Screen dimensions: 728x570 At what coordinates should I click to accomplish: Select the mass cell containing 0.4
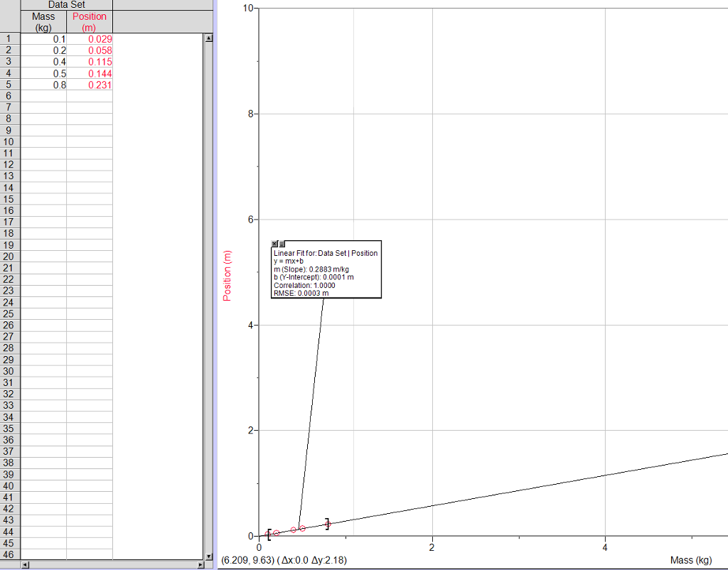pyautogui.click(x=44, y=63)
